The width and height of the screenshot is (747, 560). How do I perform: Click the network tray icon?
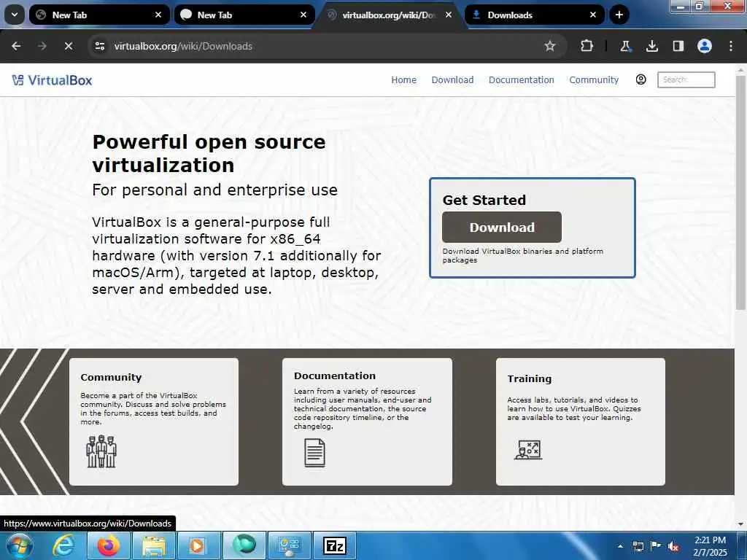pyautogui.click(x=638, y=546)
